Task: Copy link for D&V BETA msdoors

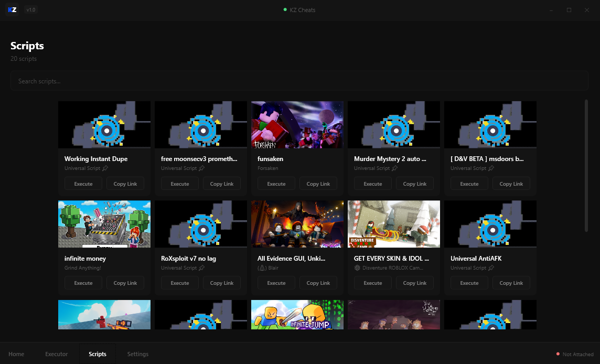Action: (x=511, y=184)
